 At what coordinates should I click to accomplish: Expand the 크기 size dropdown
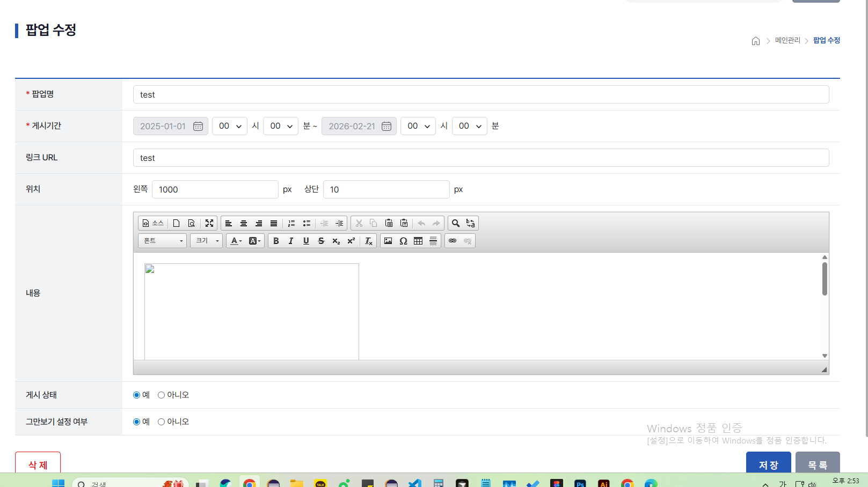pyautogui.click(x=206, y=241)
